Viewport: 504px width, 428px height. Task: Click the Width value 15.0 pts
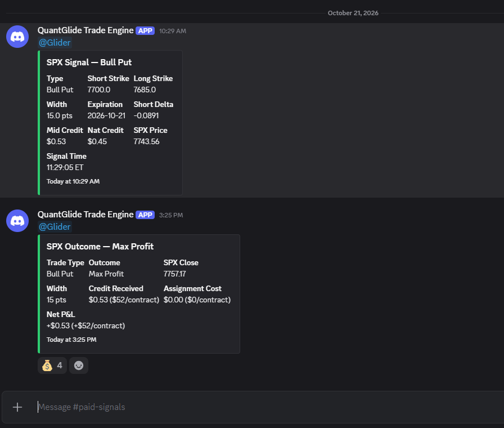point(60,115)
